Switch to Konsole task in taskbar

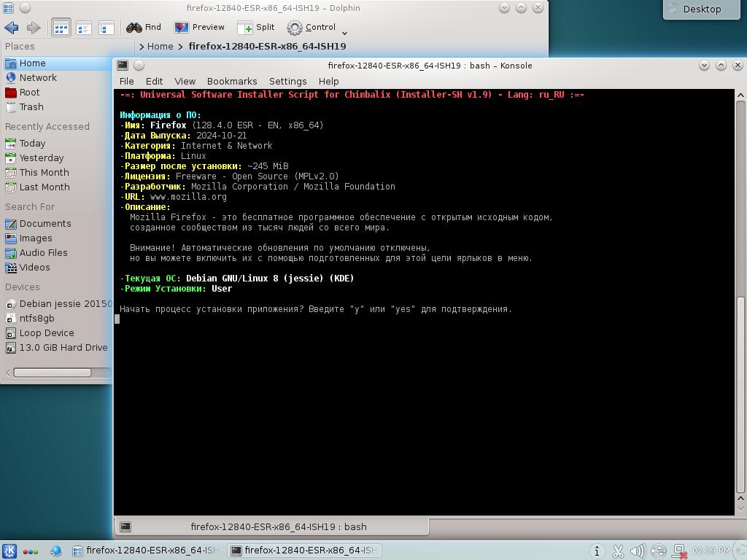point(305,551)
